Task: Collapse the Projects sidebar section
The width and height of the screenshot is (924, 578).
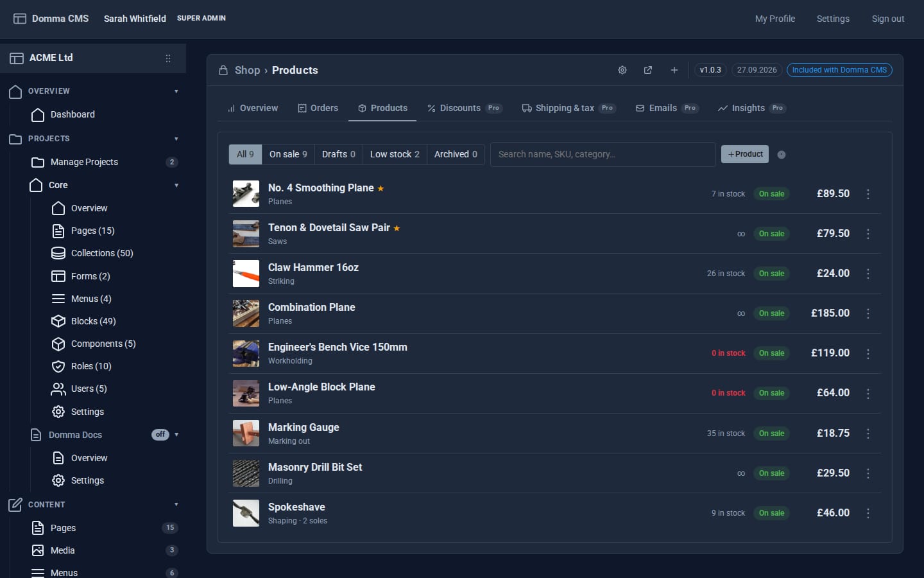Action: (176, 139)
